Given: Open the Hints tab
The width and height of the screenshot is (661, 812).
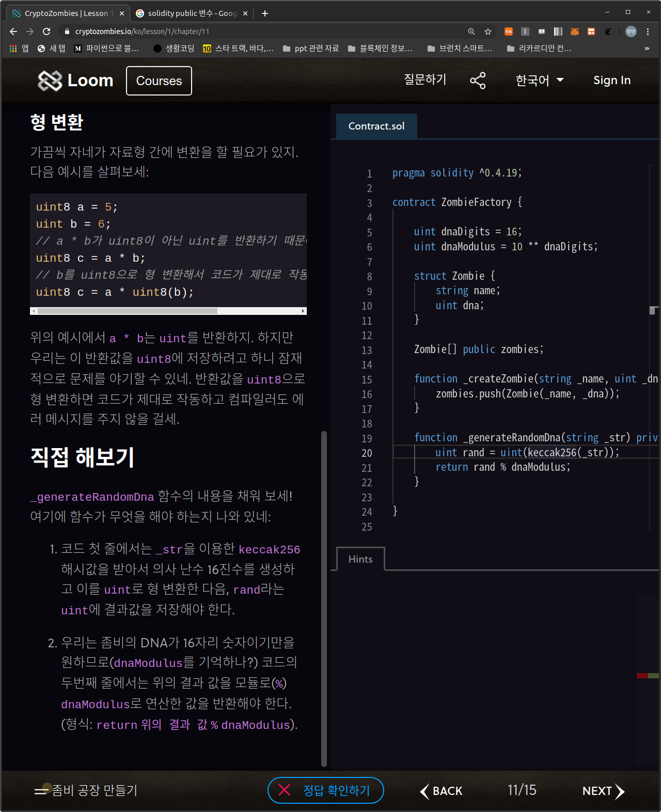Looking at the screenshot, I should (360, 559).
